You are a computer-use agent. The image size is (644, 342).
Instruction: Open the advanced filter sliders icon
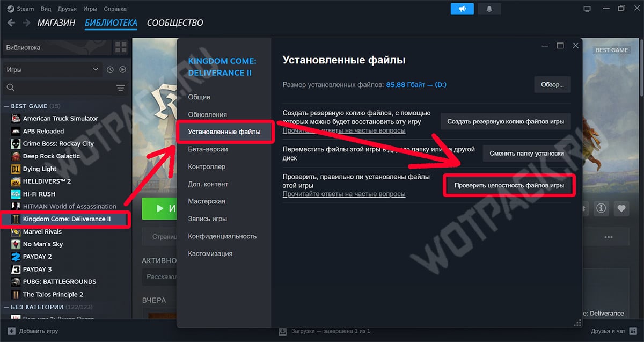click(120, 88)
